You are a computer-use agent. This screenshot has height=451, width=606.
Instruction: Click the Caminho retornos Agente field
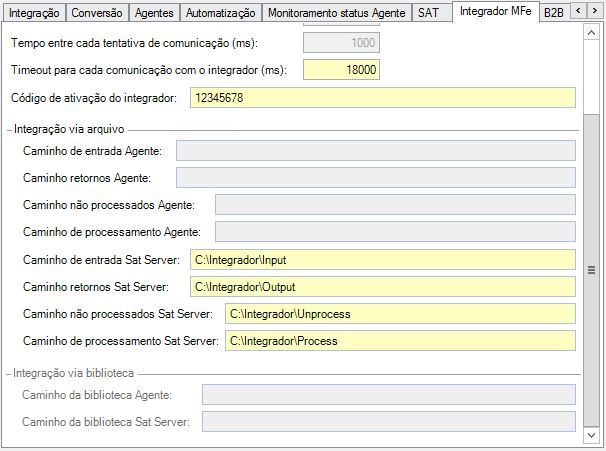pyautogui.click(x=376, y=178)
